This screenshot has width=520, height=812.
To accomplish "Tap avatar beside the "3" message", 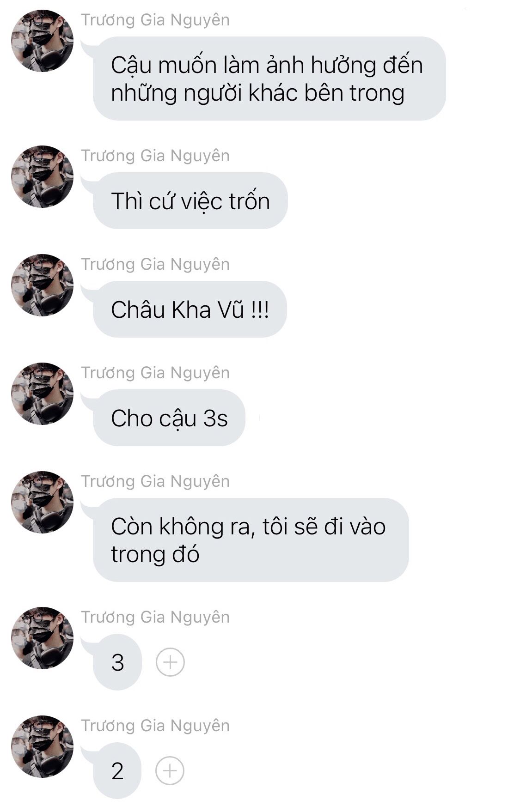I will (42, 638).
